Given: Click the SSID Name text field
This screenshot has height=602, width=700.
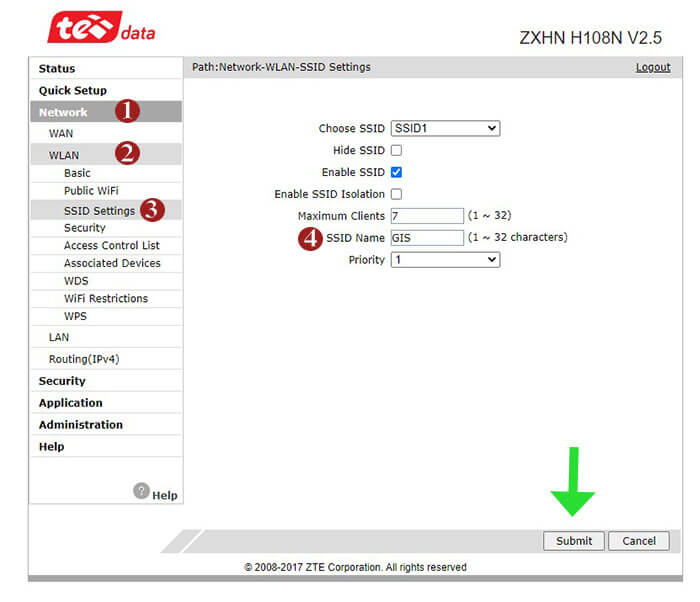Looking at the screenshot, I should pos(427,238).
